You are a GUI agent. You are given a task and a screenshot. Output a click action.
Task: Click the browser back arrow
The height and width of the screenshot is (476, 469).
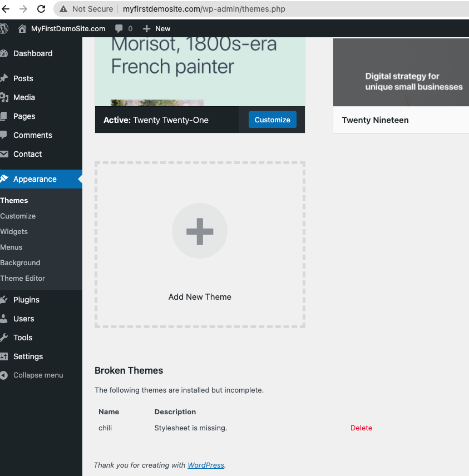click(x=6, y=9)
